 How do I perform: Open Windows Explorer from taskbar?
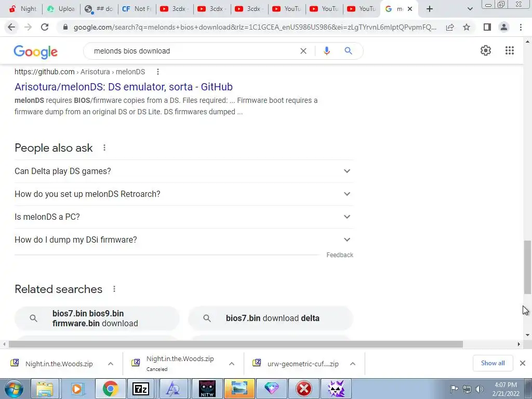tap(45, 389)
